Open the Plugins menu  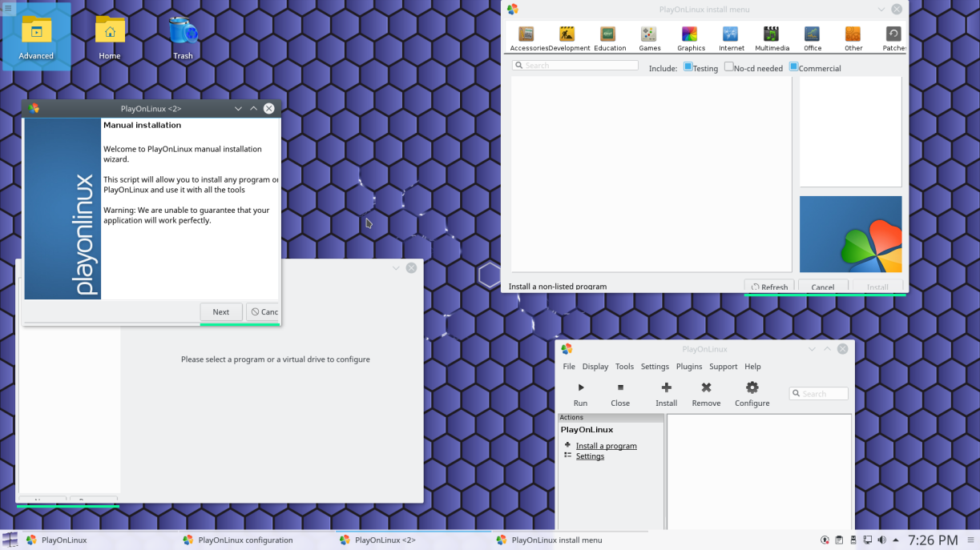point(689,367)
